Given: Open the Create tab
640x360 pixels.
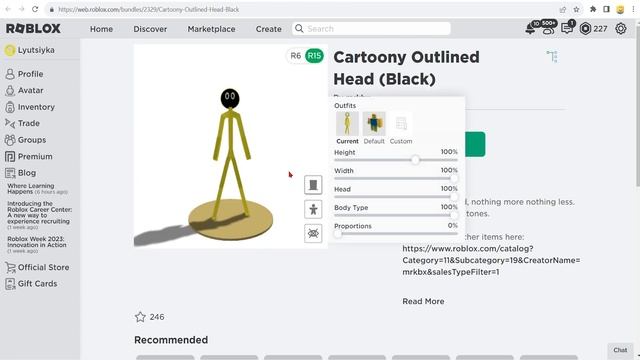Looking at the screenshot, I should coord(269,29).
